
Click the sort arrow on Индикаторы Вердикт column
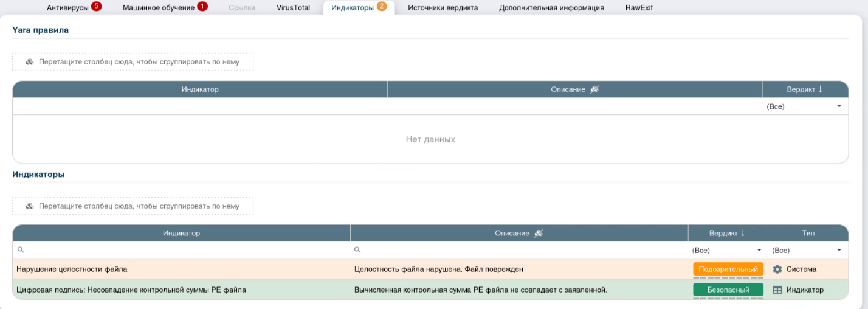(743, 233)
